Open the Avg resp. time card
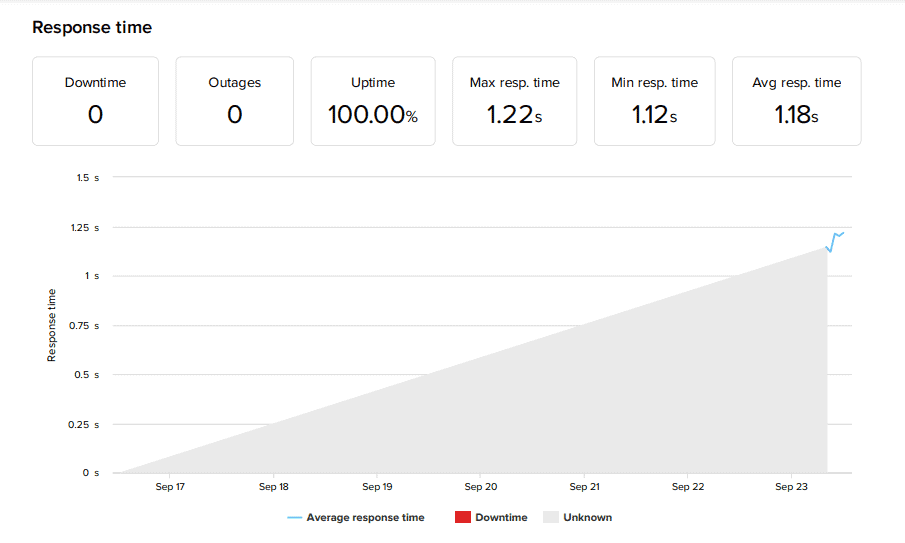 (796, 101)
